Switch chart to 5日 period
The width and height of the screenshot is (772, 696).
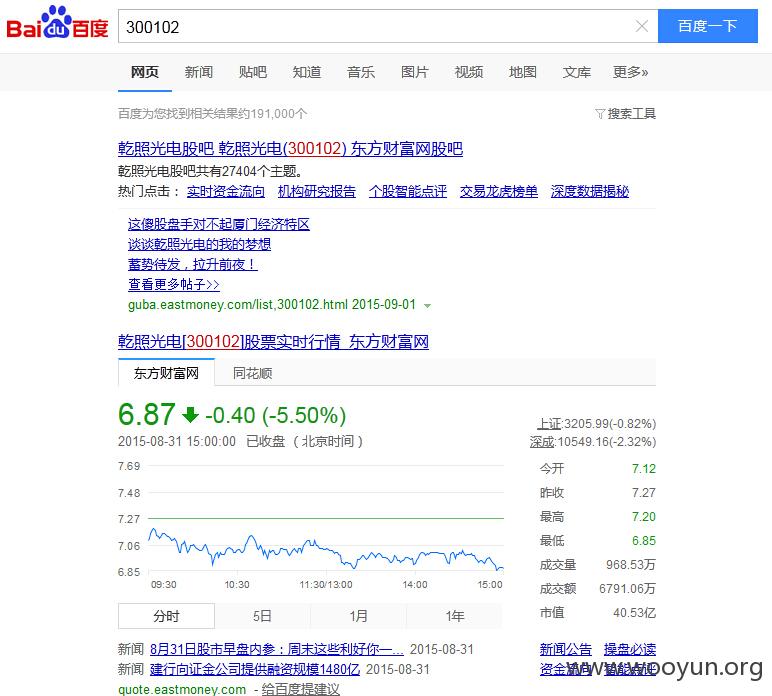pyautogui.click(x=262, y=616)
